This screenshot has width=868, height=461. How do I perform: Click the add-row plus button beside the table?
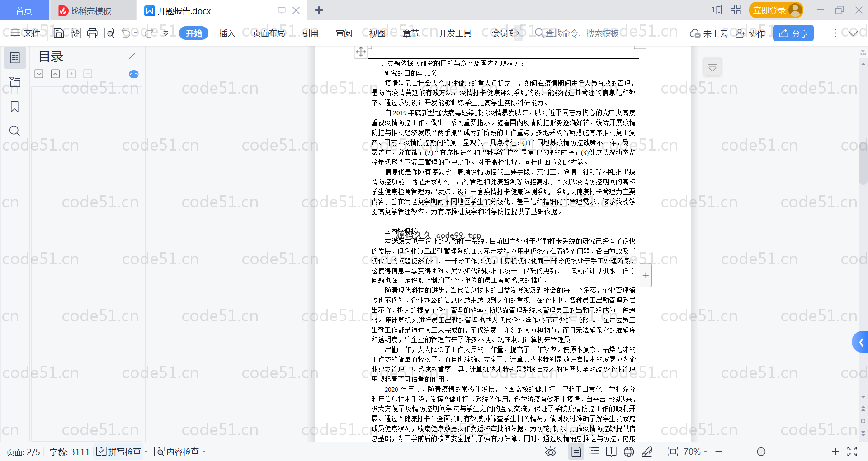click(646, 275)
